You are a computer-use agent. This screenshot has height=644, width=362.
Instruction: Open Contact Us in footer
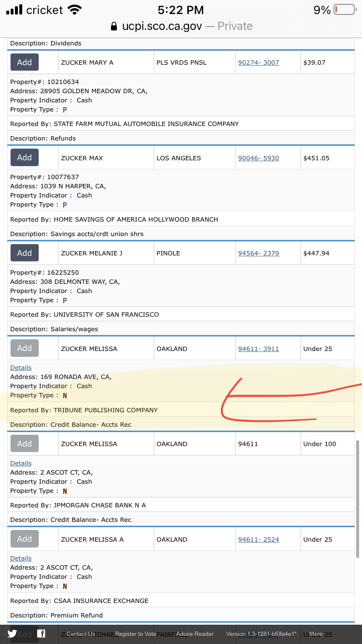coord(81,634)
